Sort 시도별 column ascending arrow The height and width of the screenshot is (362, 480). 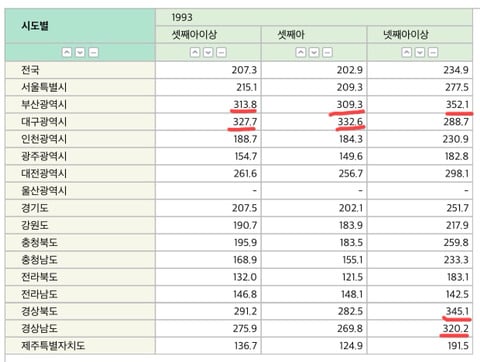67,52
